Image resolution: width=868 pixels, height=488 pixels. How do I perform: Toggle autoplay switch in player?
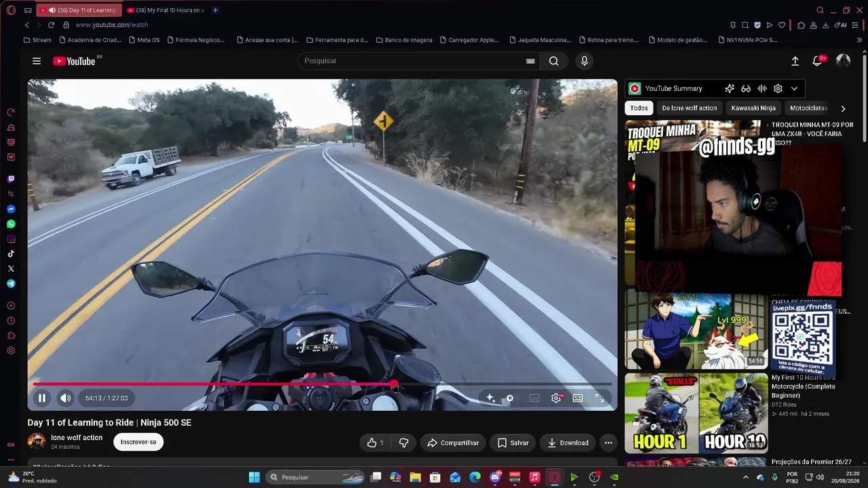point(510,398)
